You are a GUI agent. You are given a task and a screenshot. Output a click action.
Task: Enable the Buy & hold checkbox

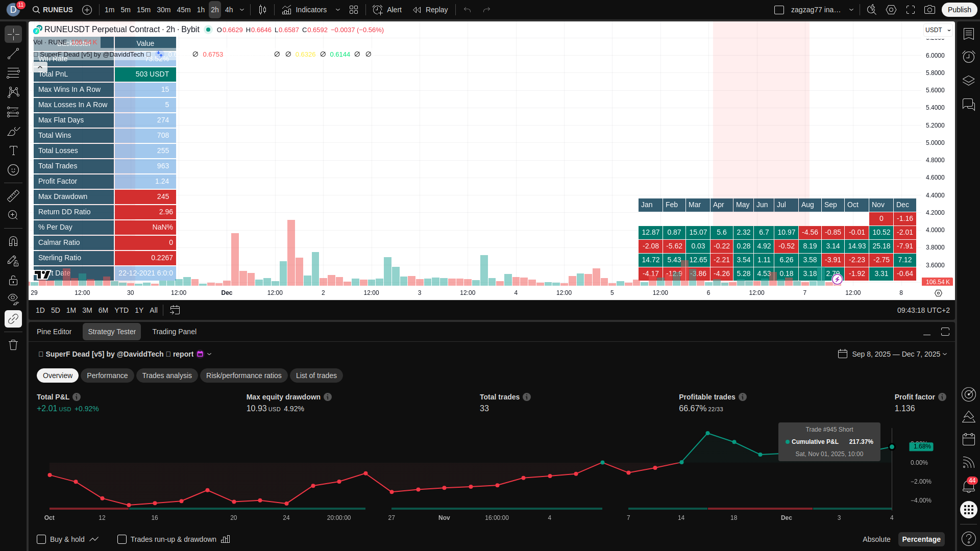tap(42, 539)
